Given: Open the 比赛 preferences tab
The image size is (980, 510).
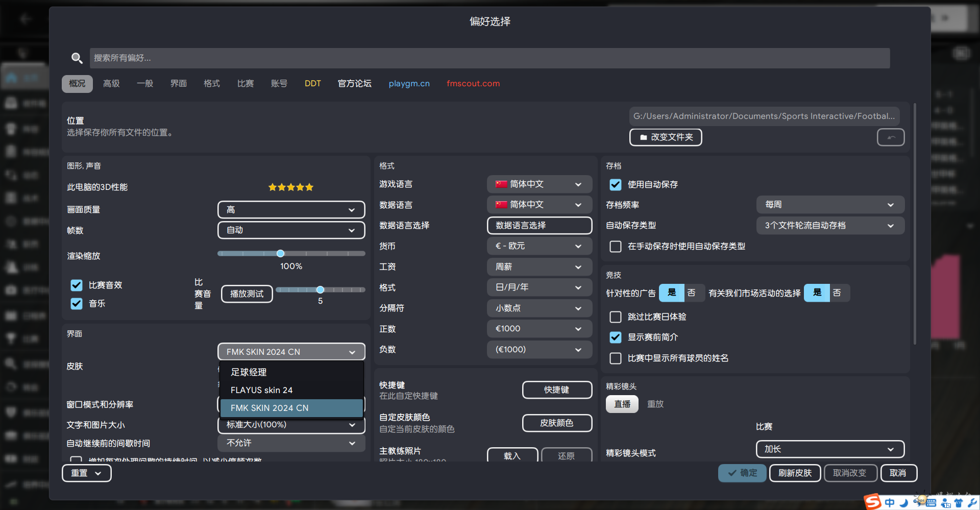Looking at the screenshot, I should point(246,84).
